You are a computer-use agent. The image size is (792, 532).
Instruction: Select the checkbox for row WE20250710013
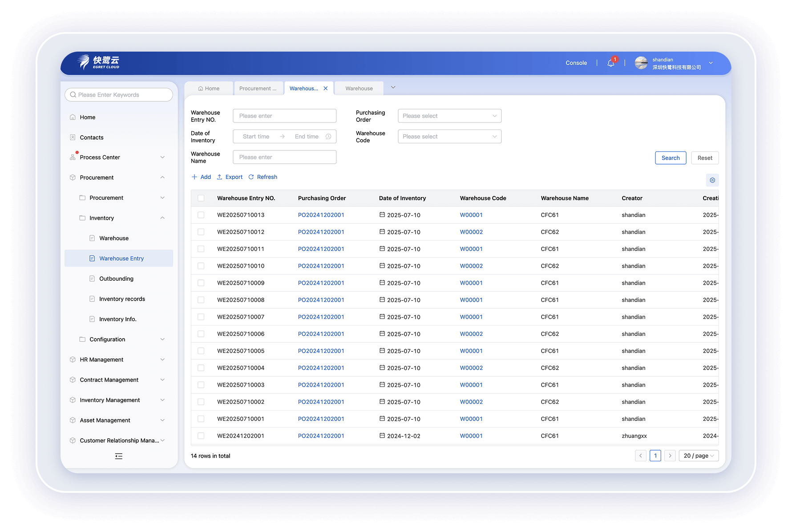tap(201, 214)
